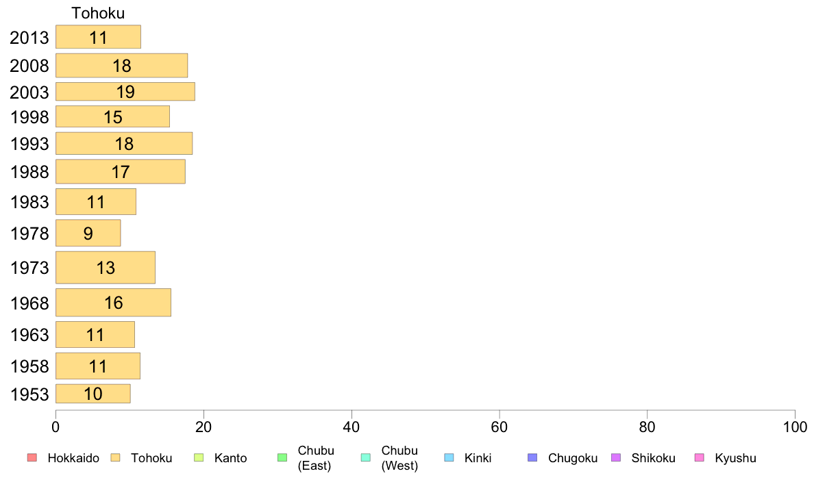This screenshot has width=814, height=504.
Task: Select the Chugoku legend swatch
Action: [532, 457]
